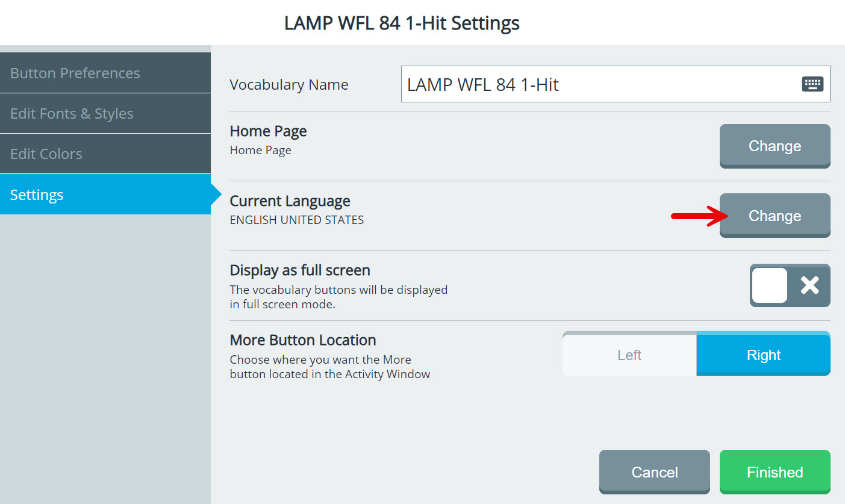Click the Vocabulary Name label

(x=289, y=85)
